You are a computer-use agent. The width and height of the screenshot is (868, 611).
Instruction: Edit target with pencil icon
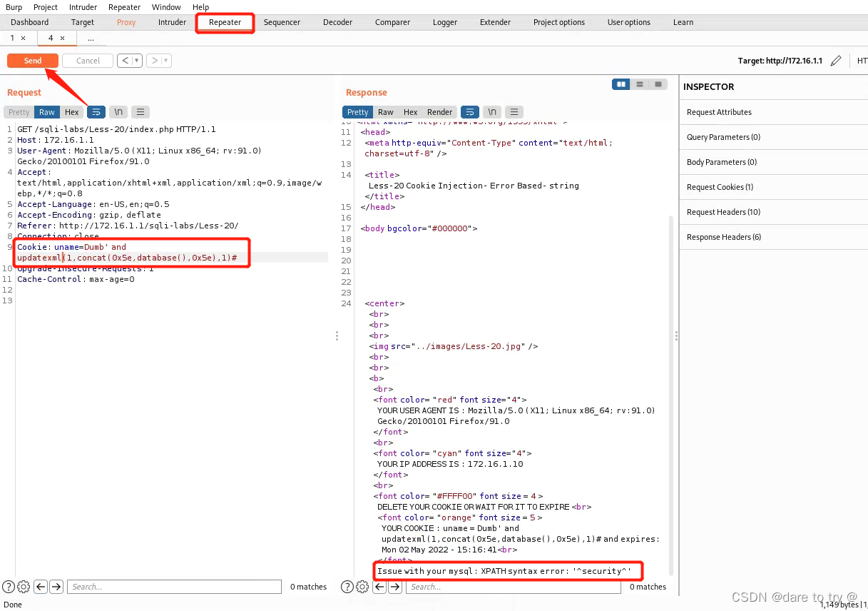tap(837, 61)
